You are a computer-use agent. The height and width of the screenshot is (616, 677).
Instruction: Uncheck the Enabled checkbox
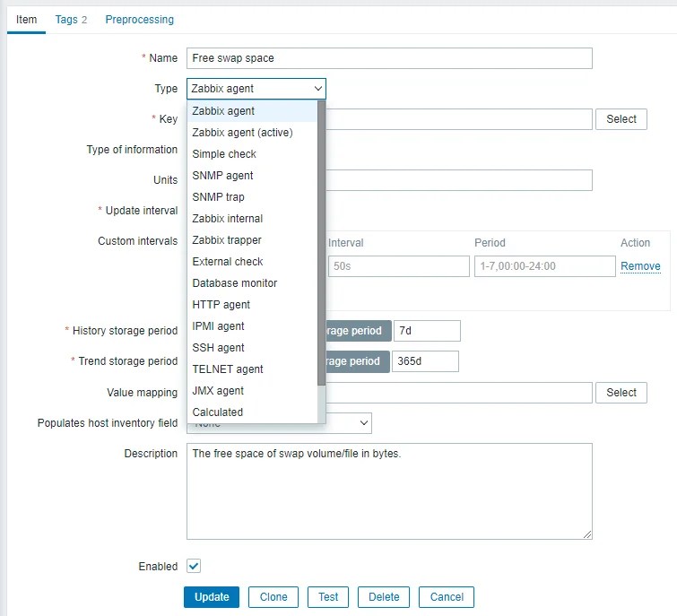pyautogui.click(x=194, y=566)
